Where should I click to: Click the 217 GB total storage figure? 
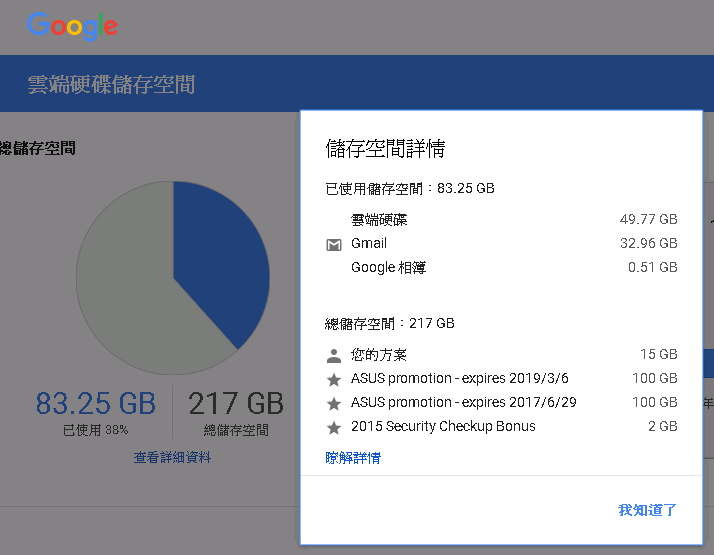tap(236, 403)
